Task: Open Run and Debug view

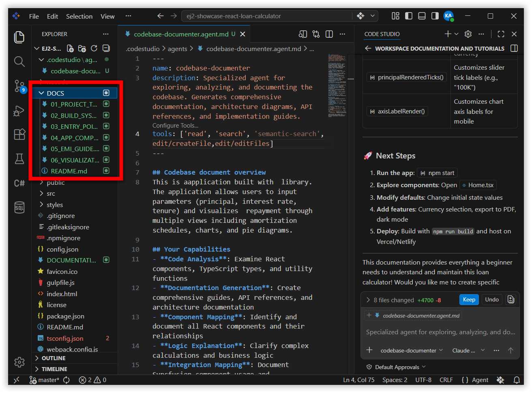Action: click(19, 110)
